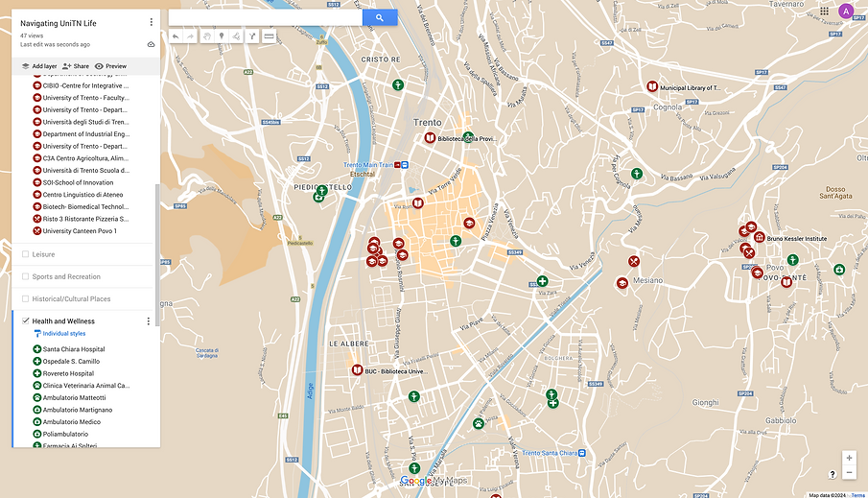The width and height of the screenshot is (868, 498).
Task: Click BUC - Biblioteca Unive... marker
Action: (x=357, y=369)
